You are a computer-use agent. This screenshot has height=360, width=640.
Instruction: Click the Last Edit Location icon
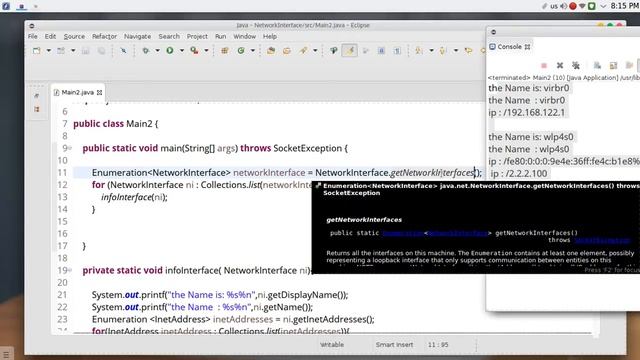[469, 51]
